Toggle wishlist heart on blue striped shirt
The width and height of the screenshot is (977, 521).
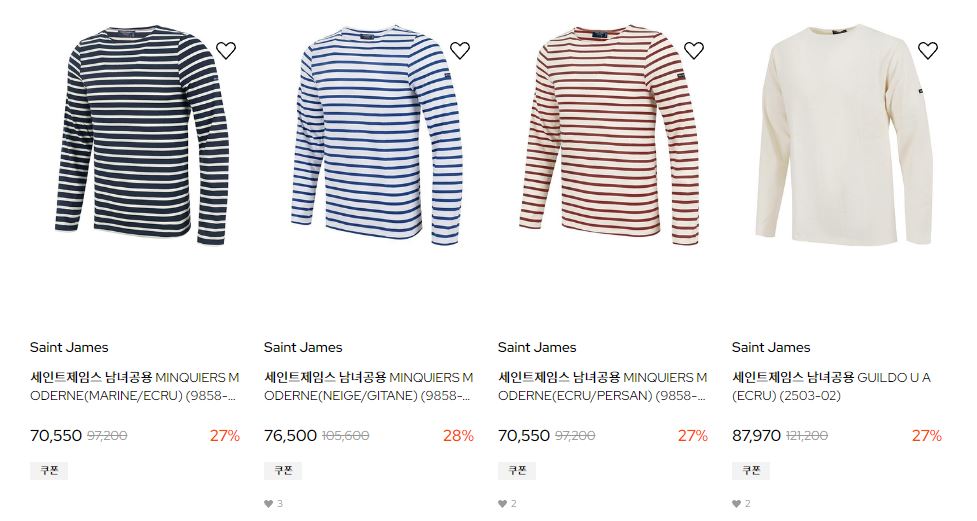click(x=460, y=50)
